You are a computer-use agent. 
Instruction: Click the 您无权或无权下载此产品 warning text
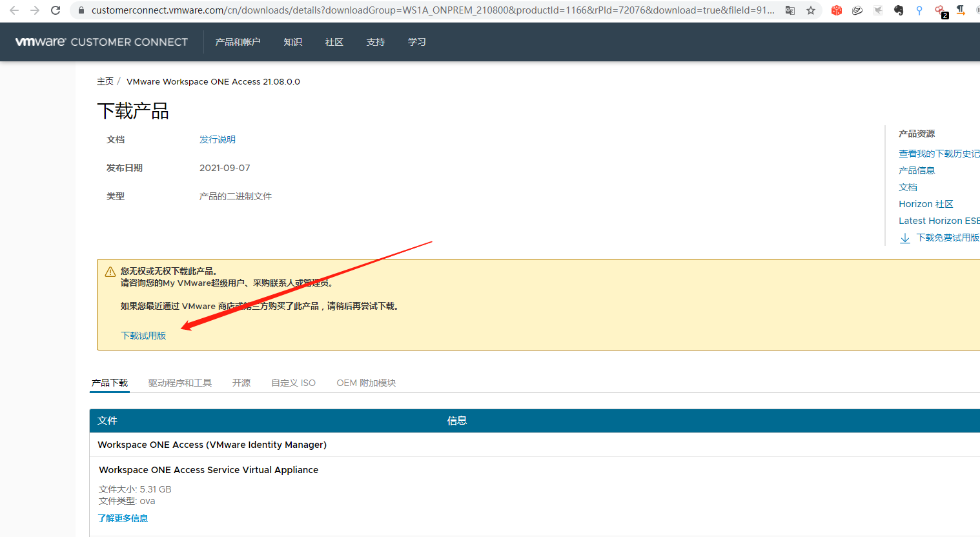click(x=170, y=271)
